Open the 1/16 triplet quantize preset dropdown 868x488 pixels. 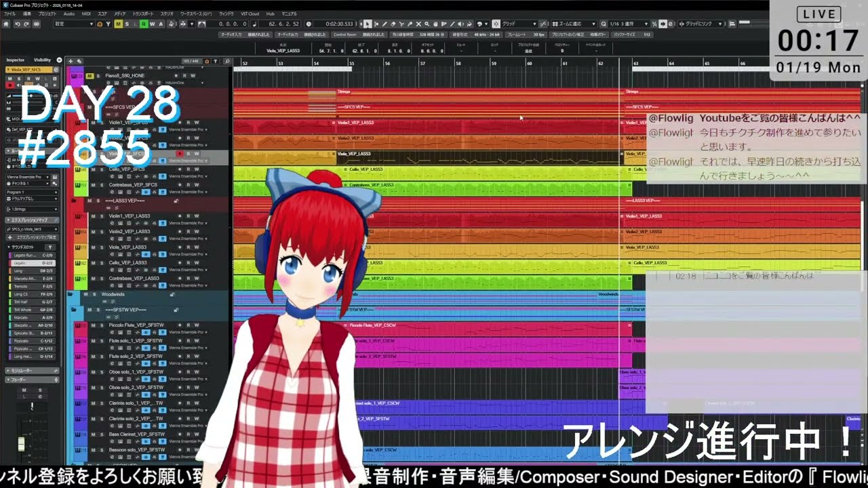tap(629, 24)
